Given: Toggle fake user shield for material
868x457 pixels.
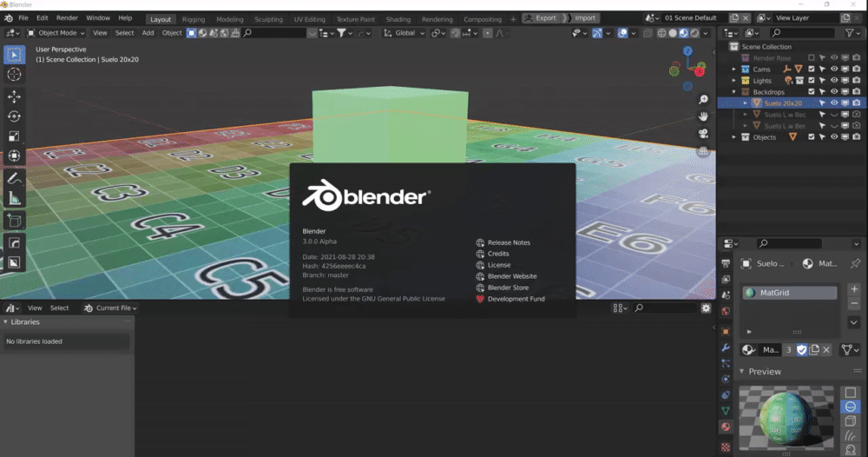Looking at the screenshot, I should (x=801, y=349).
